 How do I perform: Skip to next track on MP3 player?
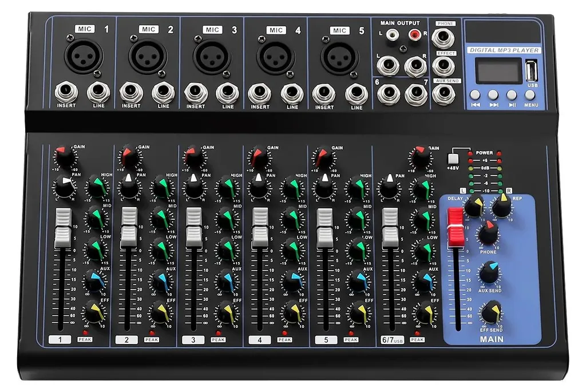pyautogui.click(x=493, y=94)
